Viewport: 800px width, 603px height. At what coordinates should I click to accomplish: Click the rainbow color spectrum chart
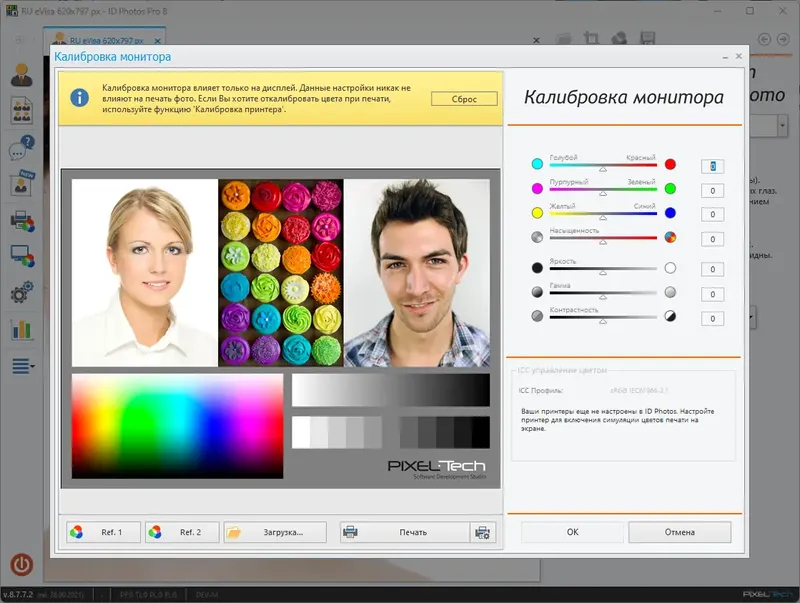tap(177, 426)
